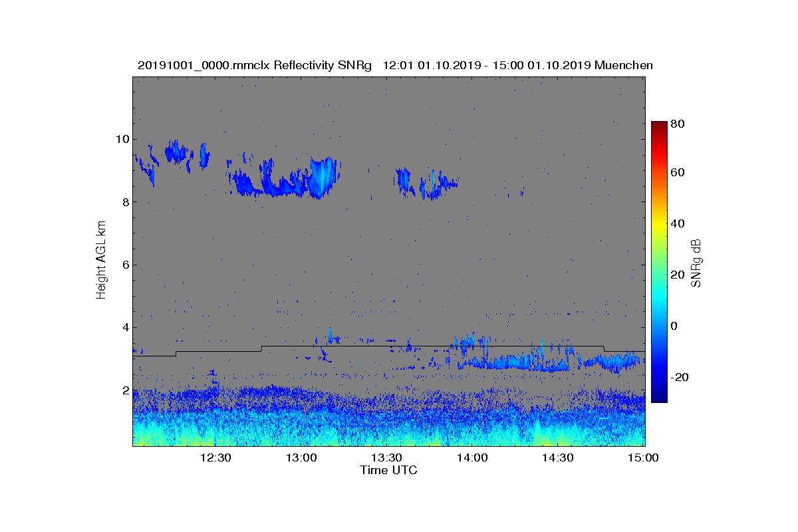
Task: Click the 14:00 time tick label
Action: coord(472,458)
